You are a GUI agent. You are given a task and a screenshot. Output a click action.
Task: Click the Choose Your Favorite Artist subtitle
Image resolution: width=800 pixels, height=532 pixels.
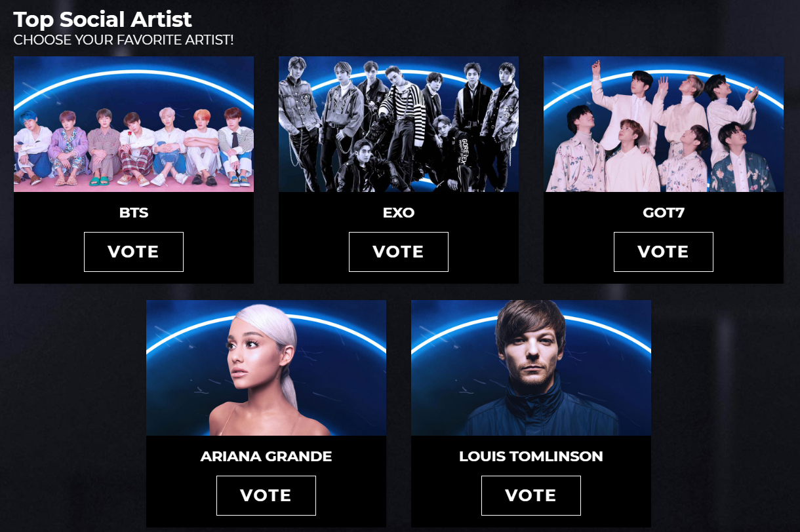(x=124, y=40)
